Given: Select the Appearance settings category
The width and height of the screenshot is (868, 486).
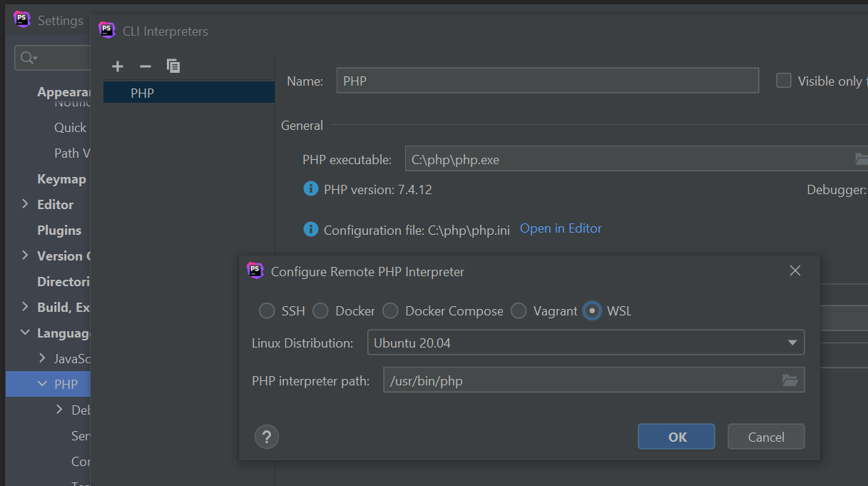Looking at the screenshot, I should click(x=63, y=91).
